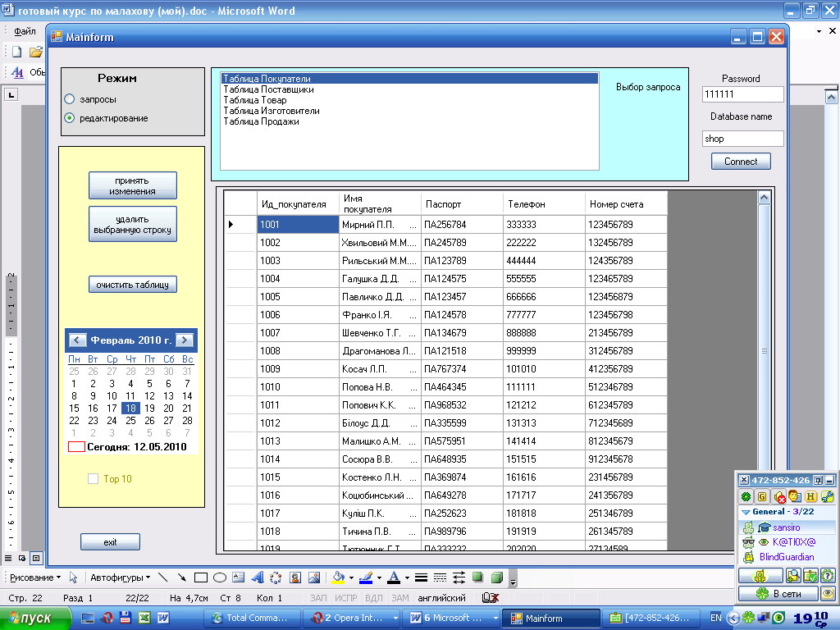Expand drawing toolbar options arrow
This screenshot has height=630, width=840.
(513, 578)
